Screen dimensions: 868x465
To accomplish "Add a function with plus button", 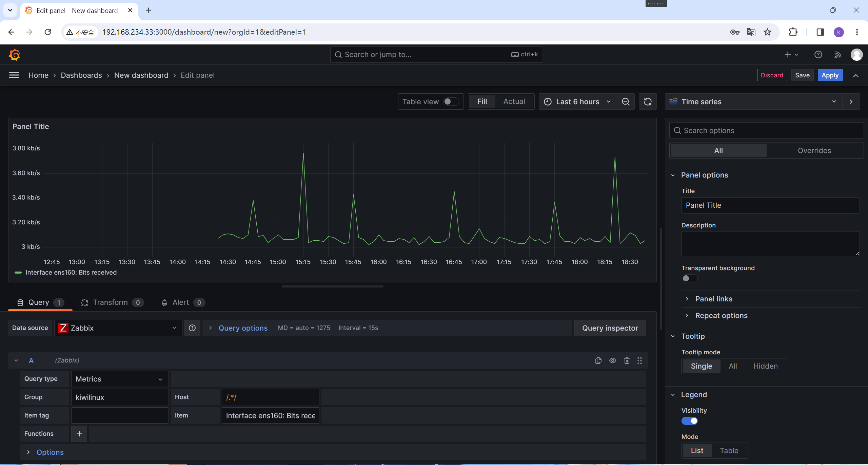I will pyautogui.click(x=79, y=434).
